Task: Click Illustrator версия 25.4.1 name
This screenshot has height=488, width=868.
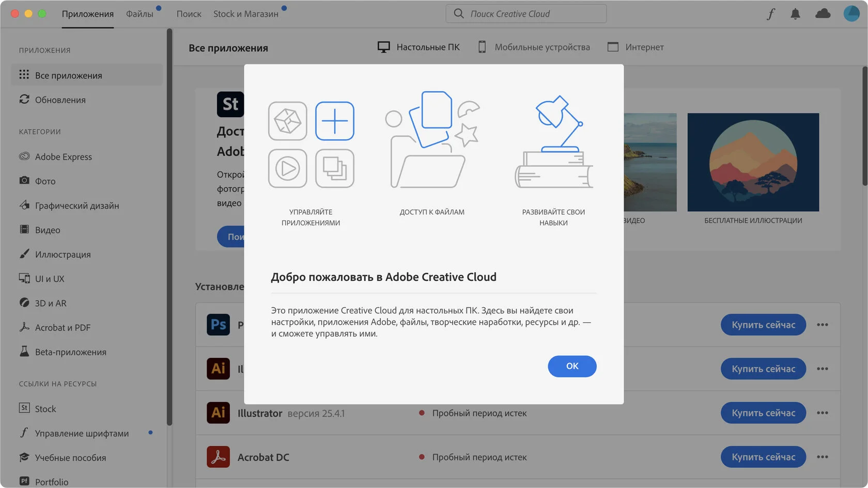Action: pyautogui.click(x=291, y=413)
